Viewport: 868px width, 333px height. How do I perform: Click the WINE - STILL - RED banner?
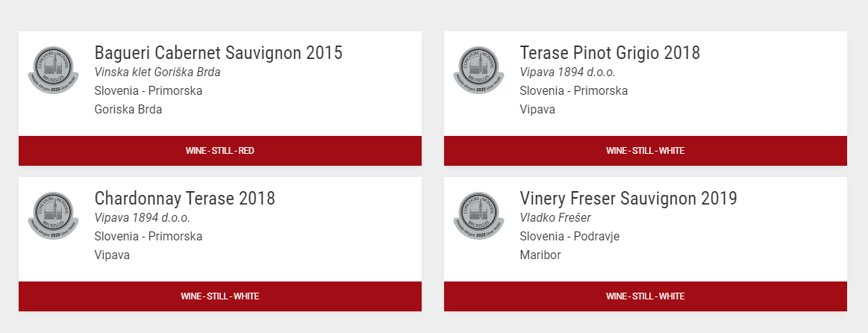pyautogui.click(x=219, y=151)
